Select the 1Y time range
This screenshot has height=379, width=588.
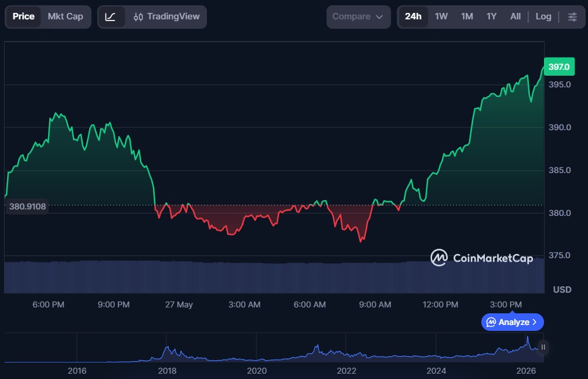point(491,17)
